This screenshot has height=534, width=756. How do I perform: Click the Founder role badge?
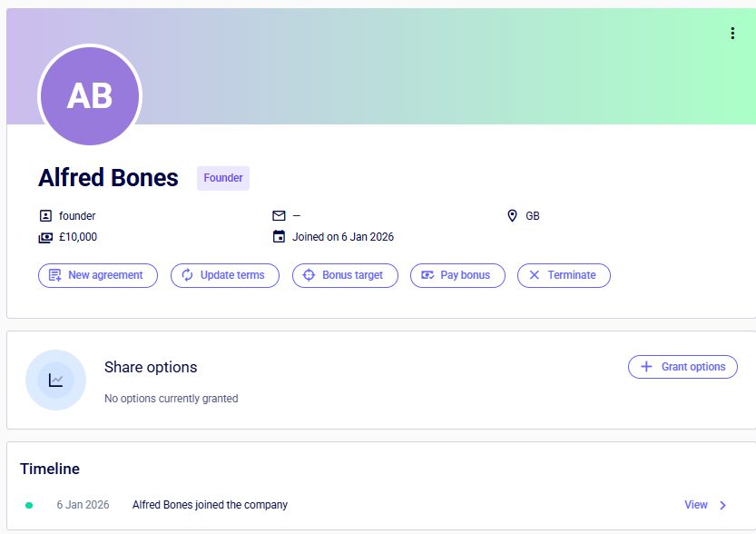coord(223,178)
